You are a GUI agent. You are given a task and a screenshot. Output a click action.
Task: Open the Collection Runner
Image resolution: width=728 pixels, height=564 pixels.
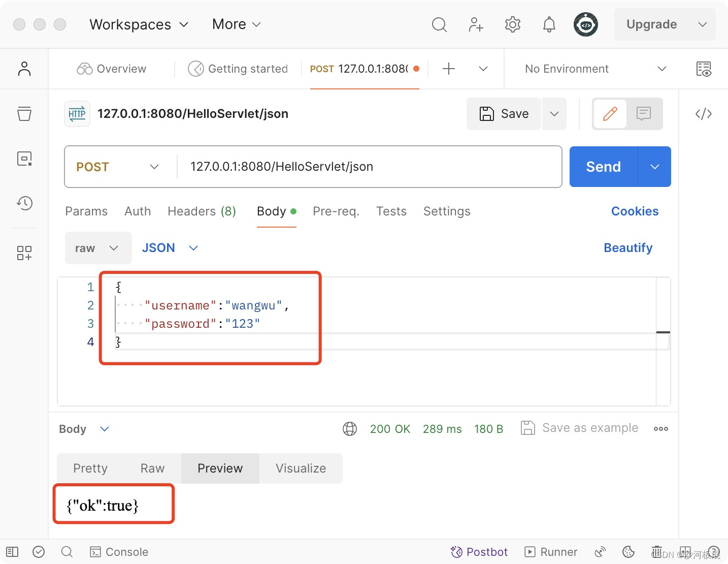point(551,552)
